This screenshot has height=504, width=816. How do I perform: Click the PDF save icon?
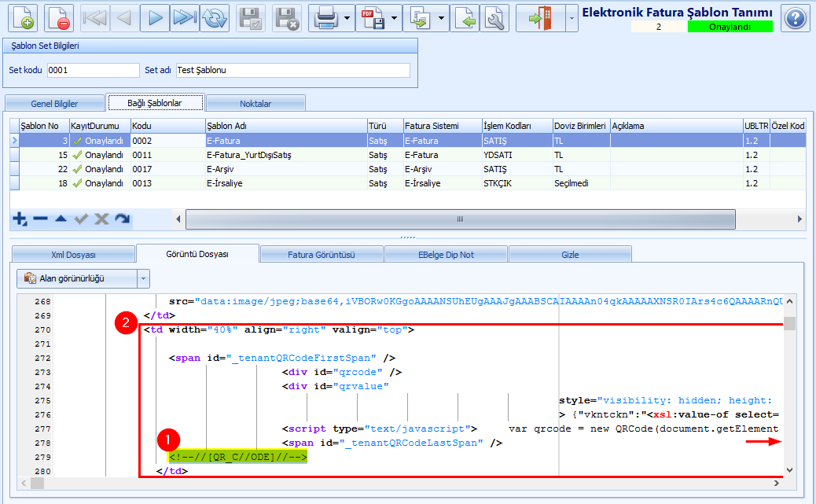pyautogui.click(x=373, y=18)
